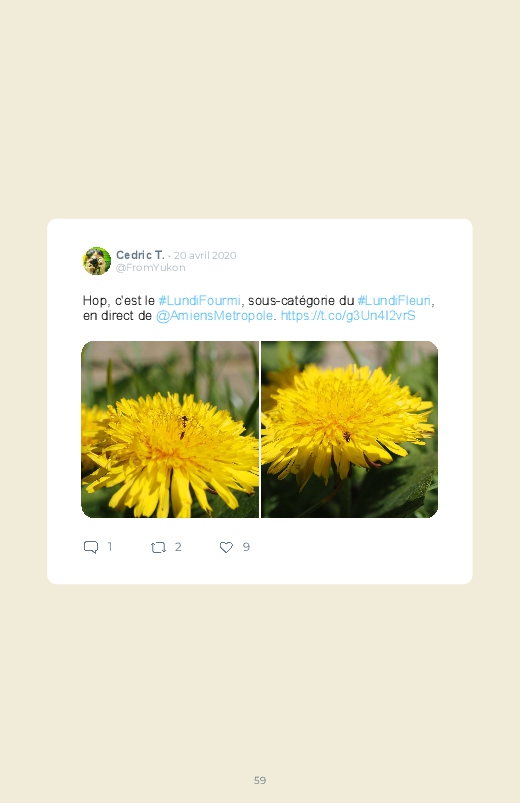Like the tweet with the heart icon
The width and height of the screenshot is (520, 803).
[x=226, y=547]
